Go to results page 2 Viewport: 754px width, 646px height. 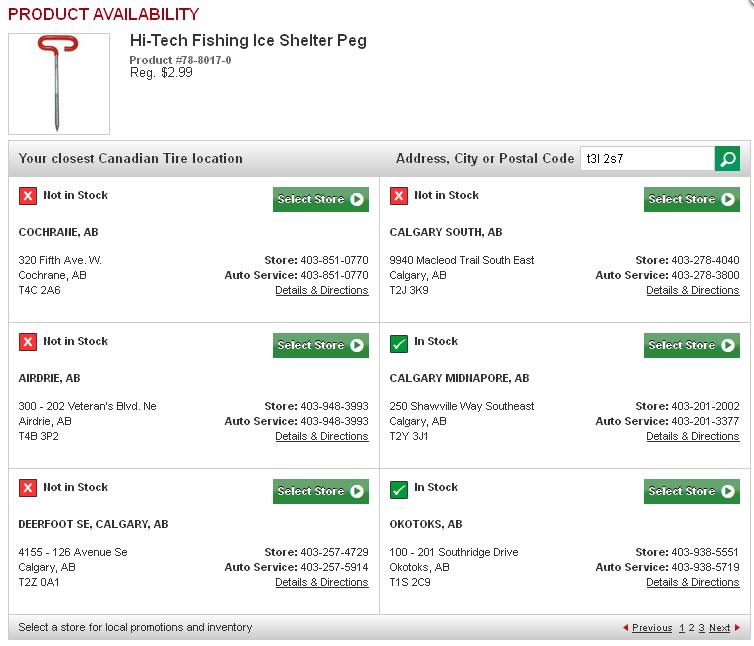(x=691, y=628)
